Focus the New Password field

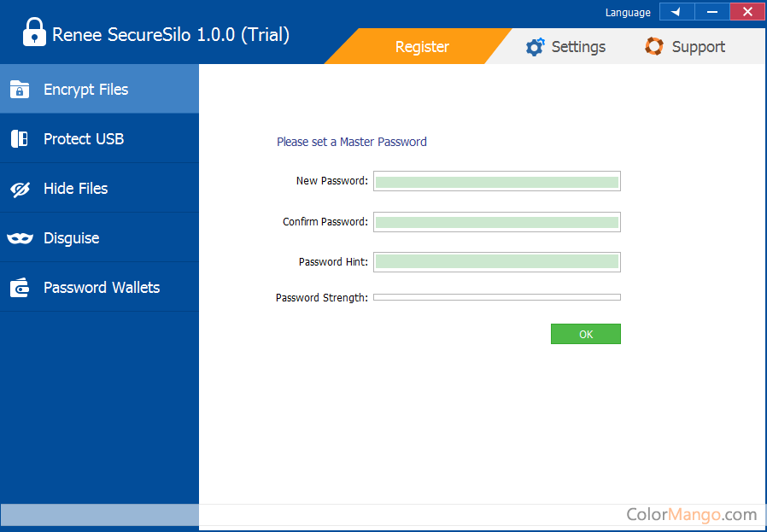point(497,181)
